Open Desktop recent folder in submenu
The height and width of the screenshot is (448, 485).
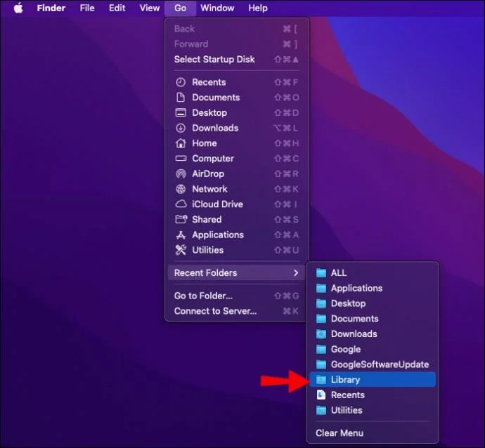(x=373, y=303)
